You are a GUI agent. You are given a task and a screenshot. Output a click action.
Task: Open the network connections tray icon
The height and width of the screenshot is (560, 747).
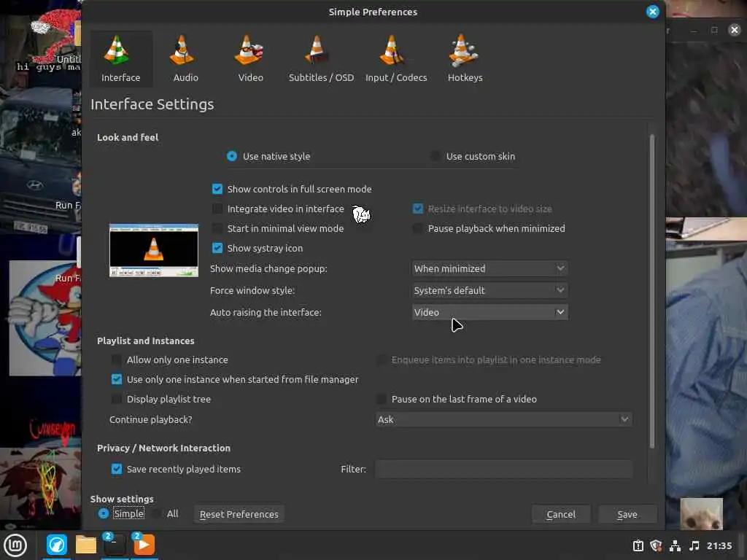click(675, 545)
